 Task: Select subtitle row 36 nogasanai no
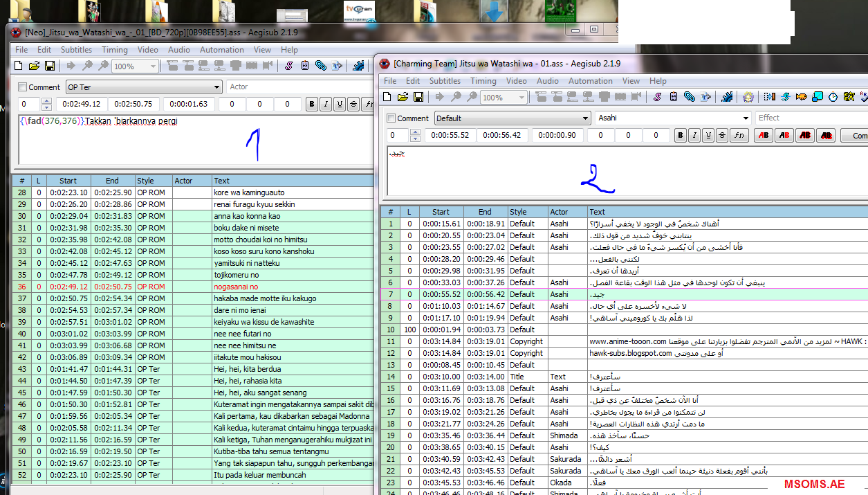point(235,287)
